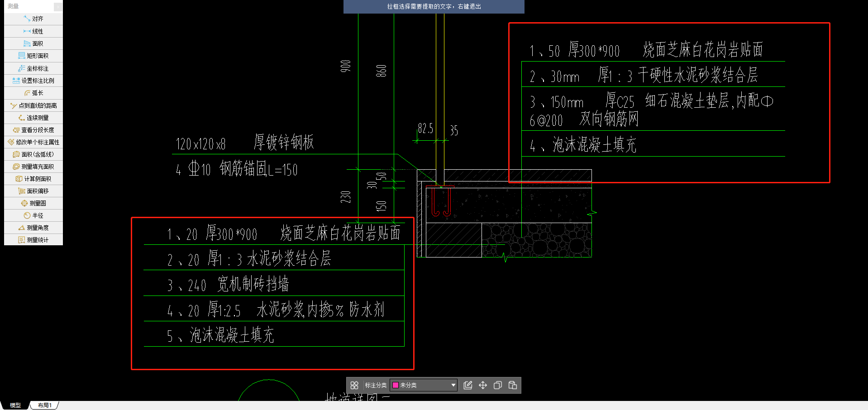This screenshot has width=868, height=410.
Task: Click the 标注分类 label in the bottom toolbar
Action: coord(376,385)
